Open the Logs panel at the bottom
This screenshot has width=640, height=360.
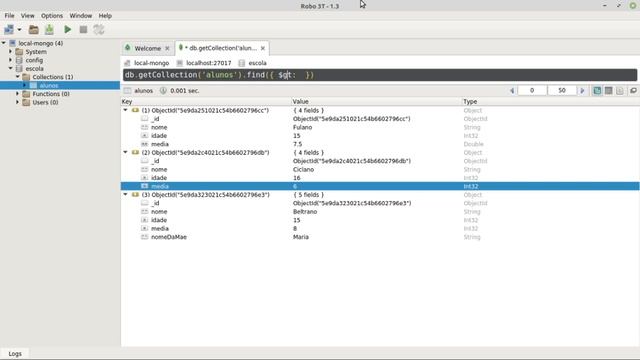pos(15,353)
